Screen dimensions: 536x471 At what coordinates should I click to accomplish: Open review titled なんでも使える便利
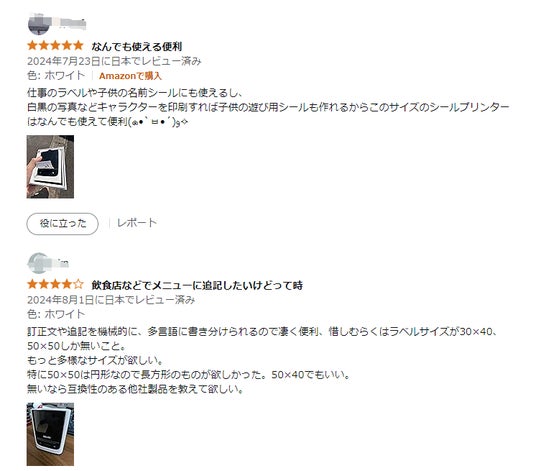(137, 46)
